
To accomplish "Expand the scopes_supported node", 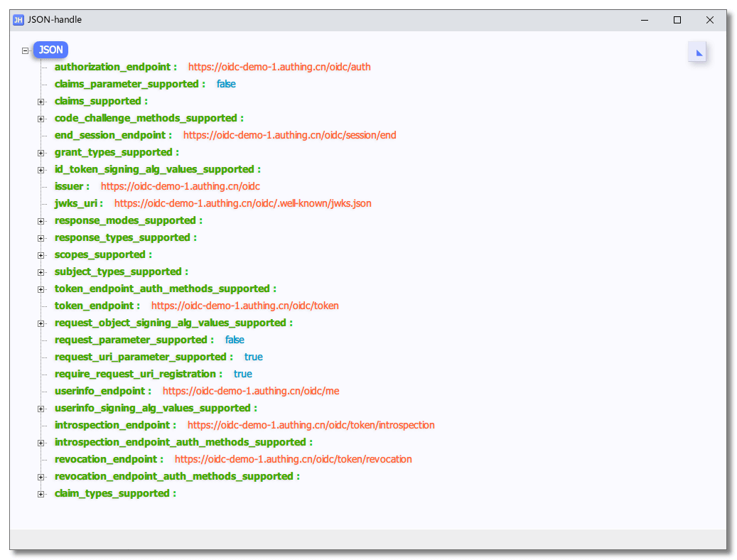I will [41, 255].
